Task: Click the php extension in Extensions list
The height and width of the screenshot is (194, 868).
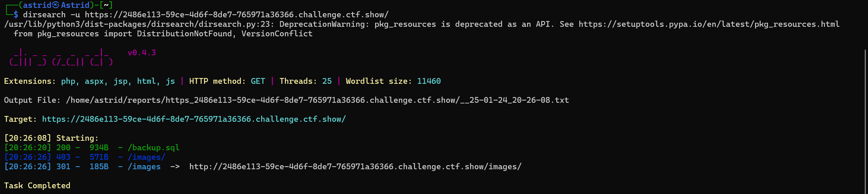Action: pyautogui.click(x=68, y=81)
